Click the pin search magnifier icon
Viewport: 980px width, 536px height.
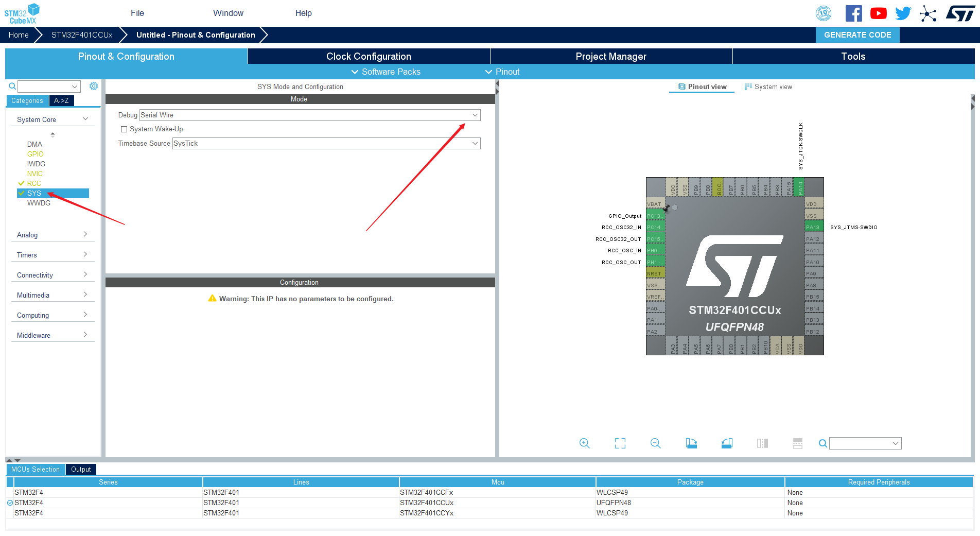[823, 443]
